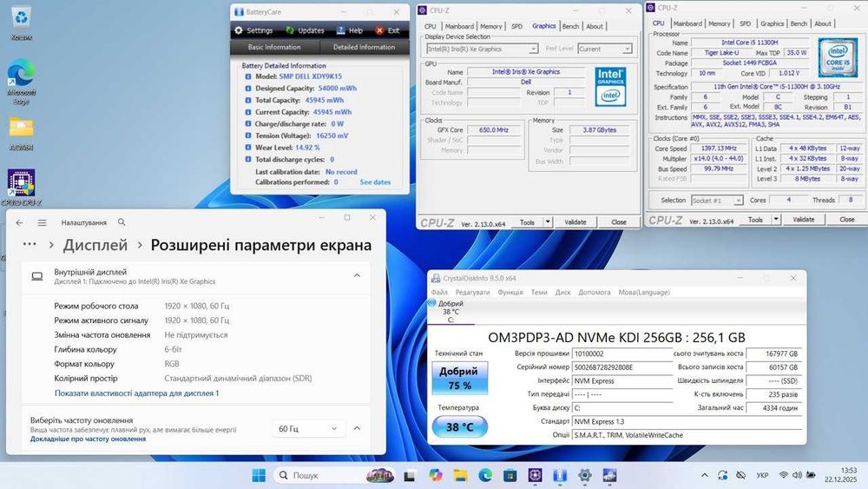Image resolution: width=868 pixels, height=489 pixels.
Task: Click the info icon beside Designed Capacity
Action: pyautogui.click(x=248, y=88)
